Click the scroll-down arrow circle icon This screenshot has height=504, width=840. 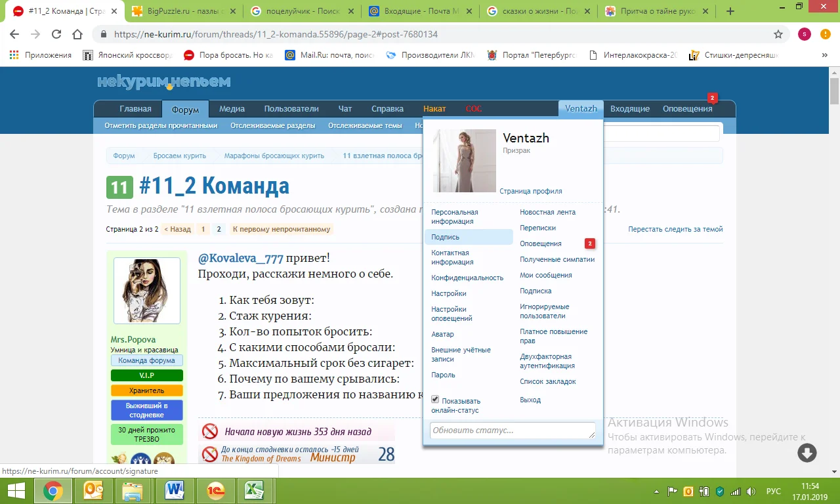pos(807,453)
